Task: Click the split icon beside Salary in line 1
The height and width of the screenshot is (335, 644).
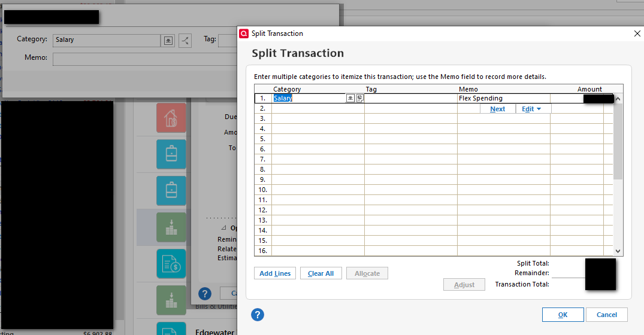Action: [360, 98]
